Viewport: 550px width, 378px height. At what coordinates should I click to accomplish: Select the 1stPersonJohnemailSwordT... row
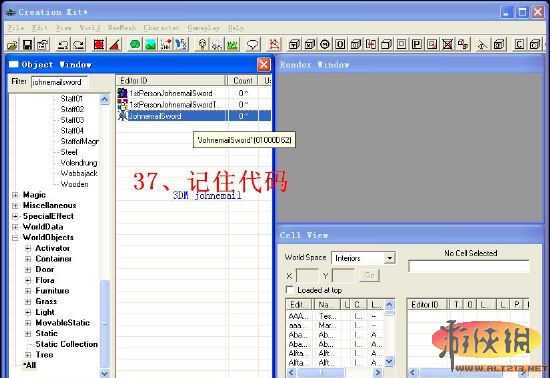[x=194, y=104]
